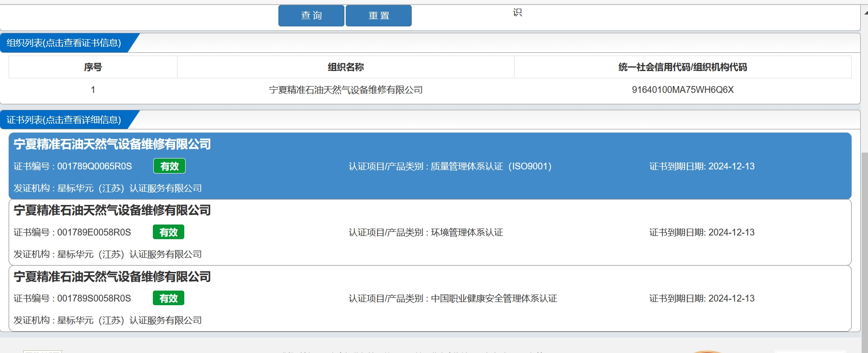
Task: Open organization row 宁夏精准石油天然气设备维修有限公司 in table
Action: [x=346, y=90]
